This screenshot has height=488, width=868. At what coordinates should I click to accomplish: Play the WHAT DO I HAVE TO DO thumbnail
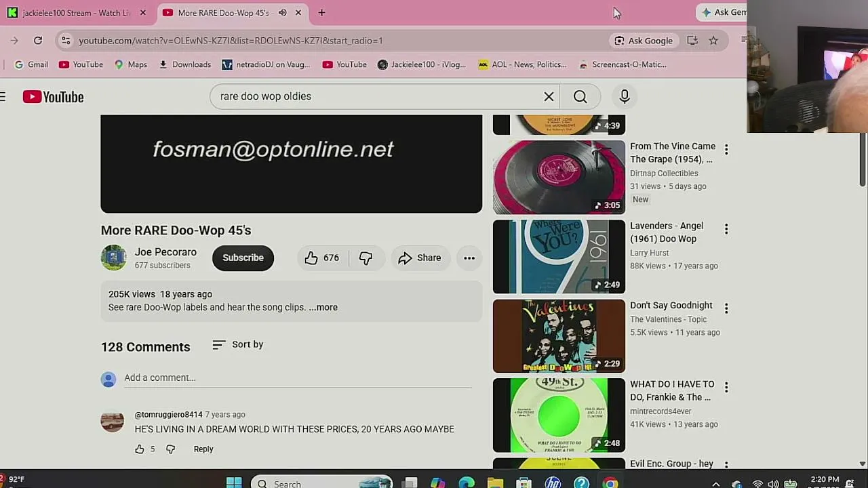point(559,415)
